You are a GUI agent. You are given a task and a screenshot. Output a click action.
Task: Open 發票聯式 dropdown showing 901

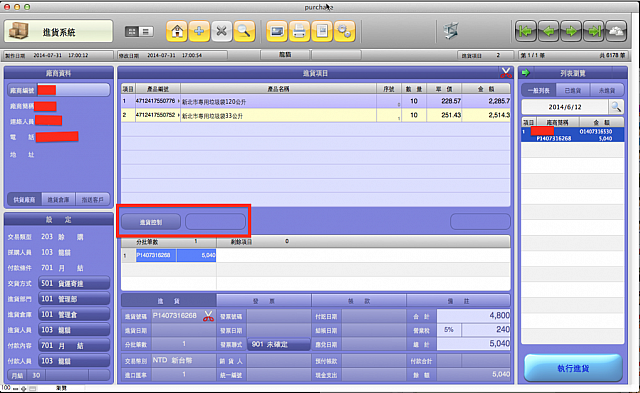coord(279,344)
